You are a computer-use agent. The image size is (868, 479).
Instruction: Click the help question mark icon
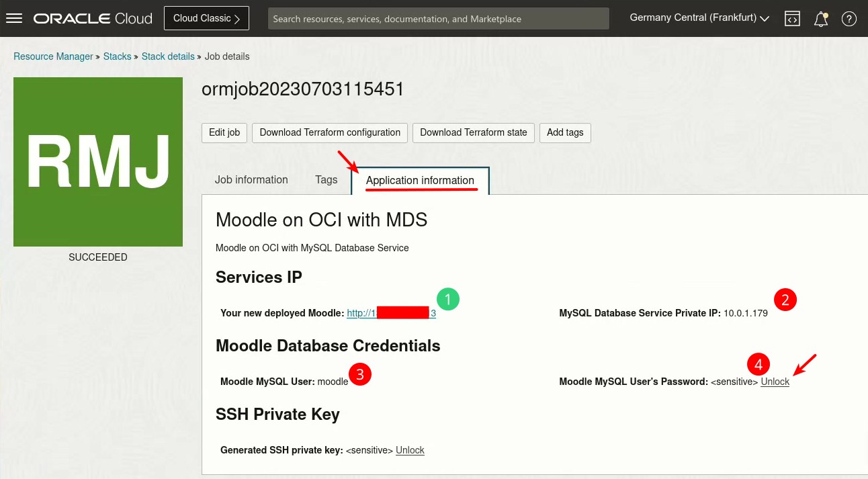tap(849, 19)
